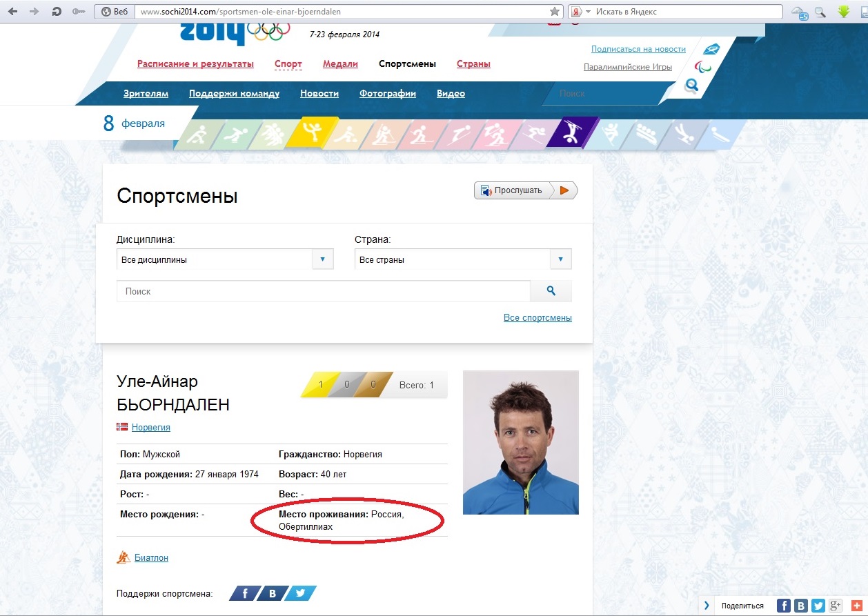Click the envelope newsletter subscription icon

click(x=711, y=49)
